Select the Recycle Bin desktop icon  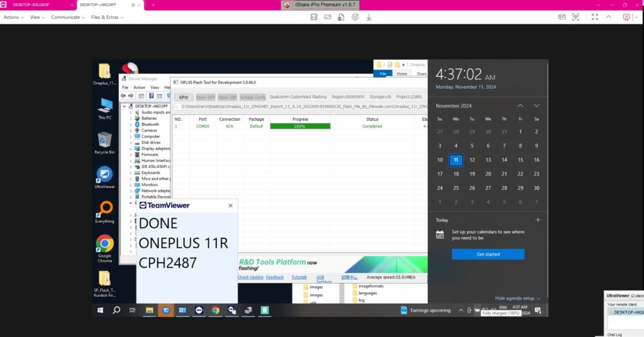click(x=104, y=143)
